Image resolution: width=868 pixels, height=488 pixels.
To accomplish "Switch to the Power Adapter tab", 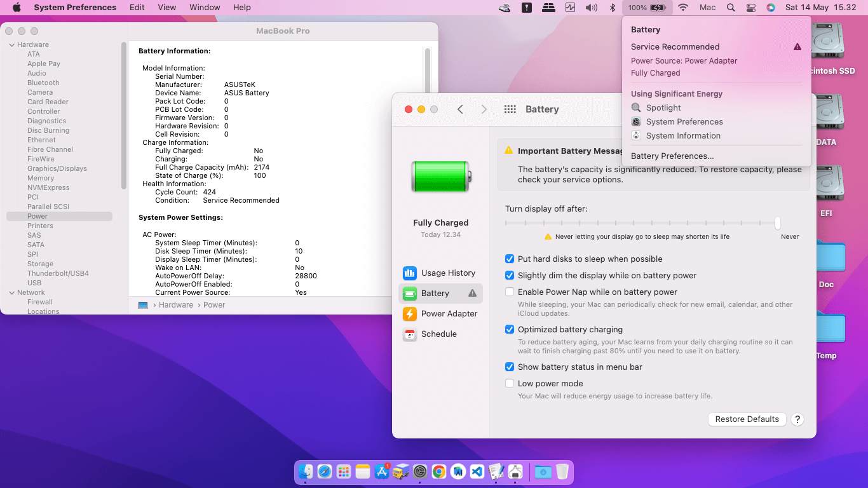I will 441,314.
